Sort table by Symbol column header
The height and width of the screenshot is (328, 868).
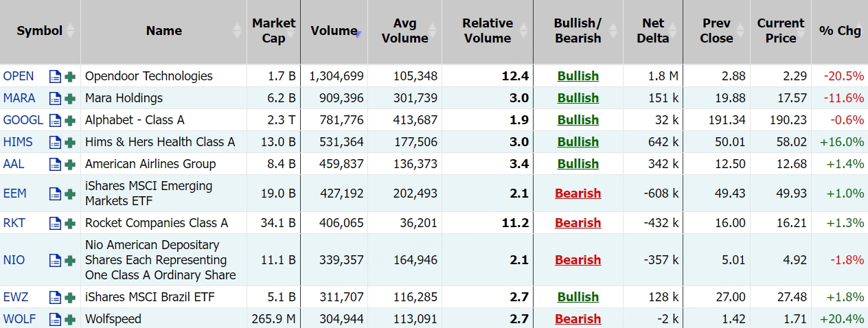pyautogui.click(x=40, y=31)
